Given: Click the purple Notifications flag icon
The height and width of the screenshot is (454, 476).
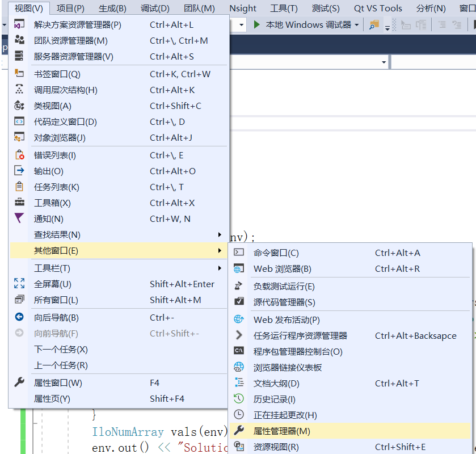Looking at the screenshot, I should point(19,218).
